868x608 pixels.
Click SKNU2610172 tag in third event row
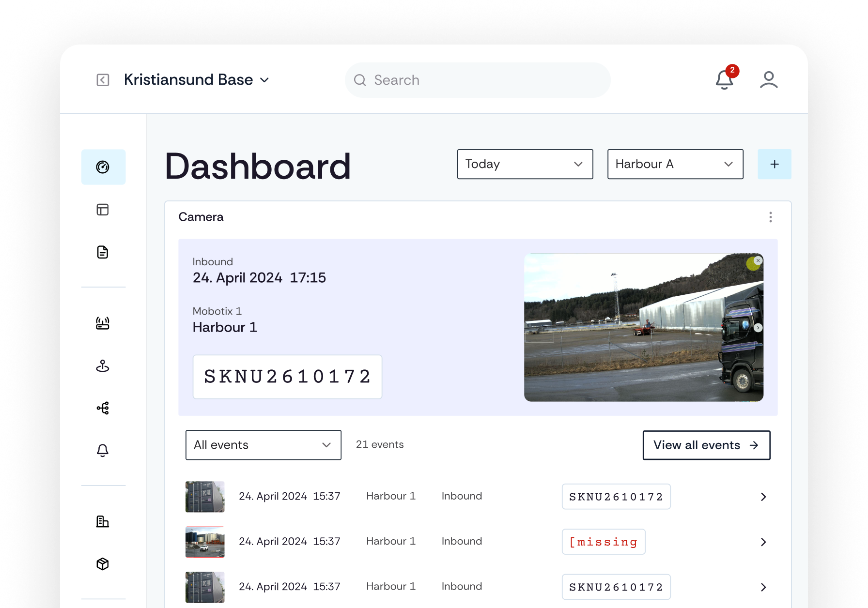616,587
